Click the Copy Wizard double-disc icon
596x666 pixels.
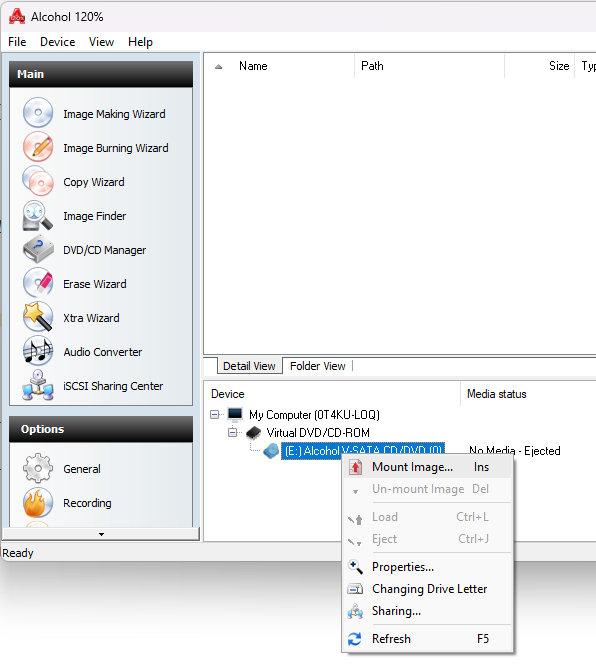click(x=38, y=181)
